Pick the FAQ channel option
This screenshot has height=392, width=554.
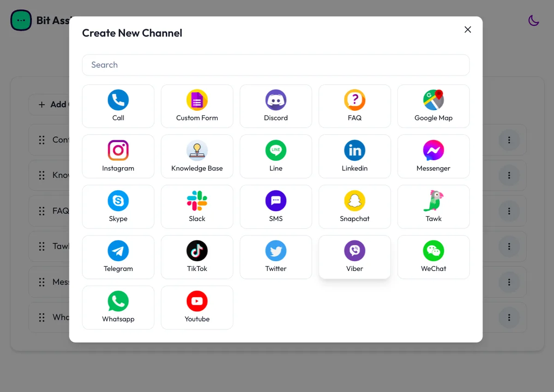tap(355, 106)
